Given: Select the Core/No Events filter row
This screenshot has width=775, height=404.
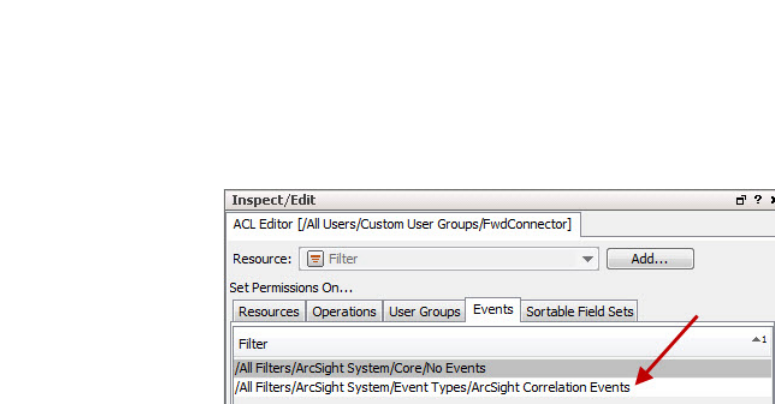Looking at the screenshot, I should (x=502, y=368).
